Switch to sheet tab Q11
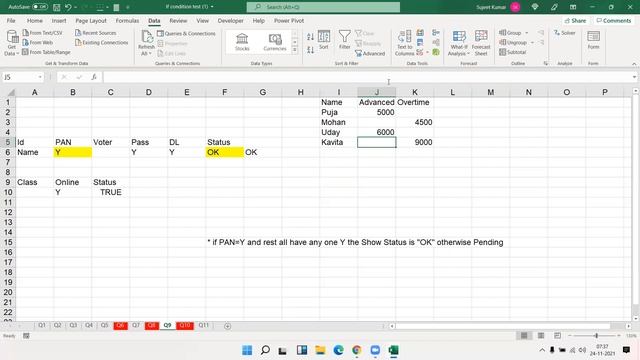Screen dimensions: 640x360 click(203, 325)
